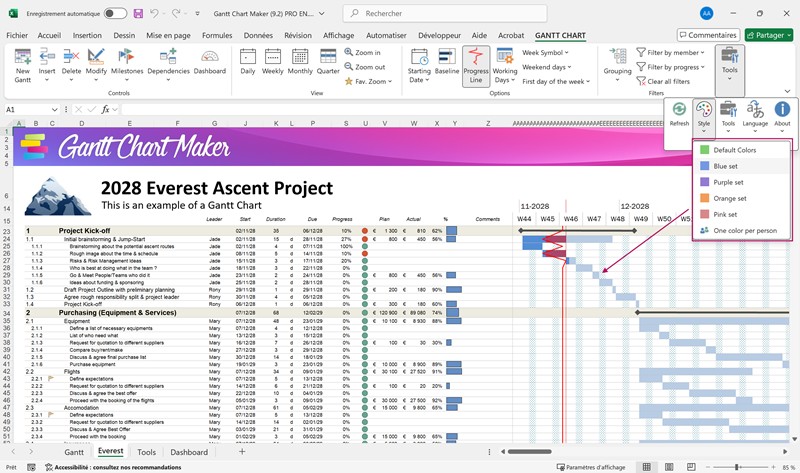Open the Formules ribbon tab
This screenshot has height=473, width=800.
[216, 34]
